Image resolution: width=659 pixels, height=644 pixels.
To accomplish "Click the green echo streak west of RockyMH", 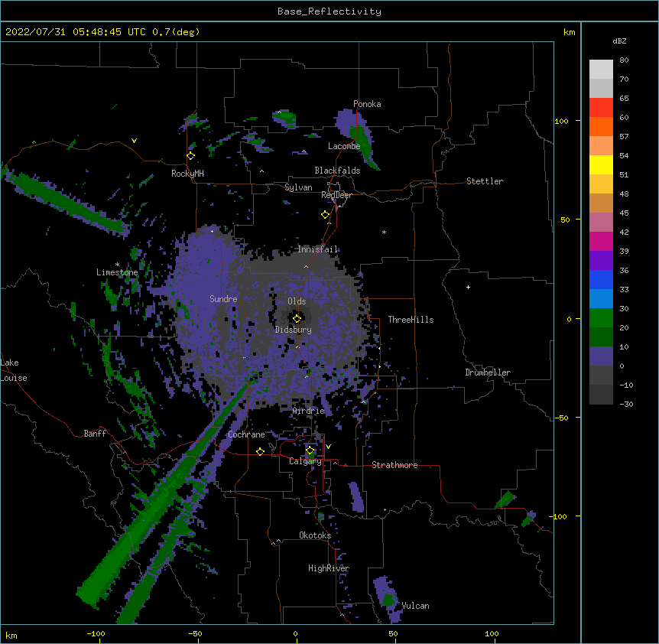I will tap(70, 203).
